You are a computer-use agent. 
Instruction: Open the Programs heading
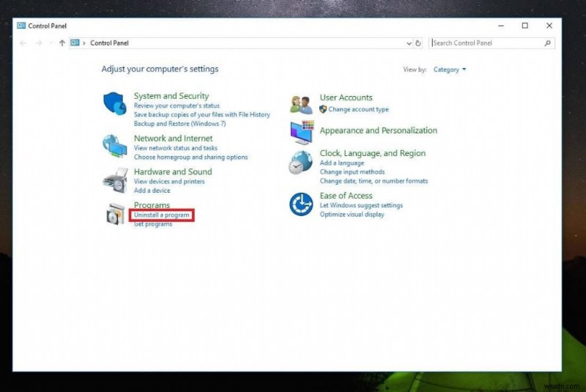[x=152, y=204]
